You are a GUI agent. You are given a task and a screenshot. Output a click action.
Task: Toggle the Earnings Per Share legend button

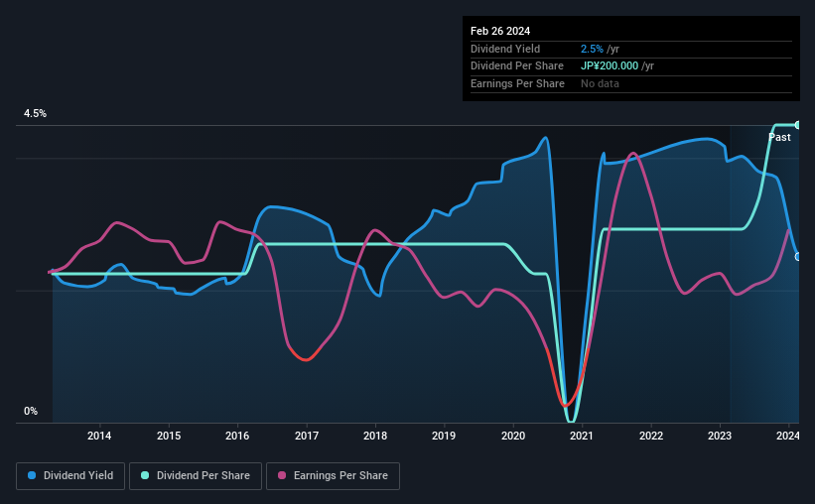click(333, 476)
